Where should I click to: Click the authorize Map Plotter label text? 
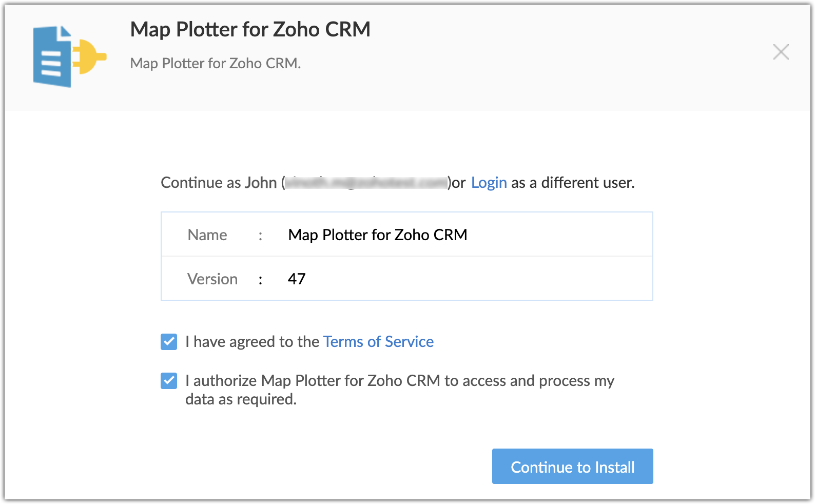(400, 381)
